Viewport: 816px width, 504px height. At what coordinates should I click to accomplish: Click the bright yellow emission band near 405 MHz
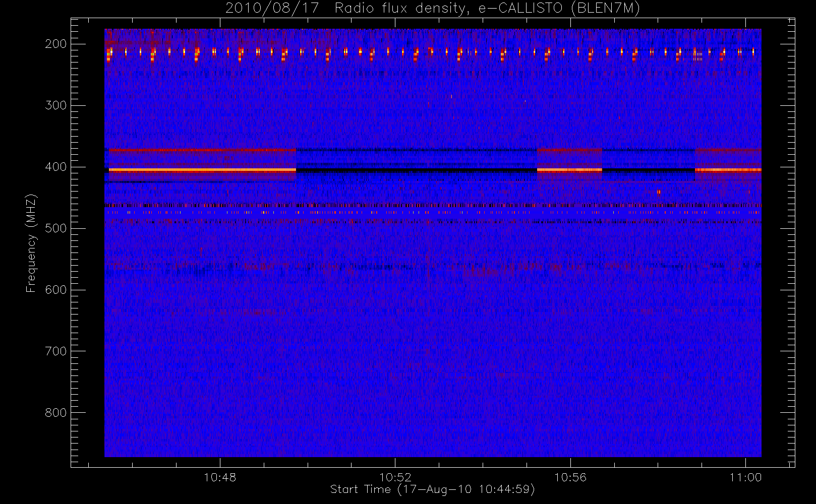tap(202, 170)
